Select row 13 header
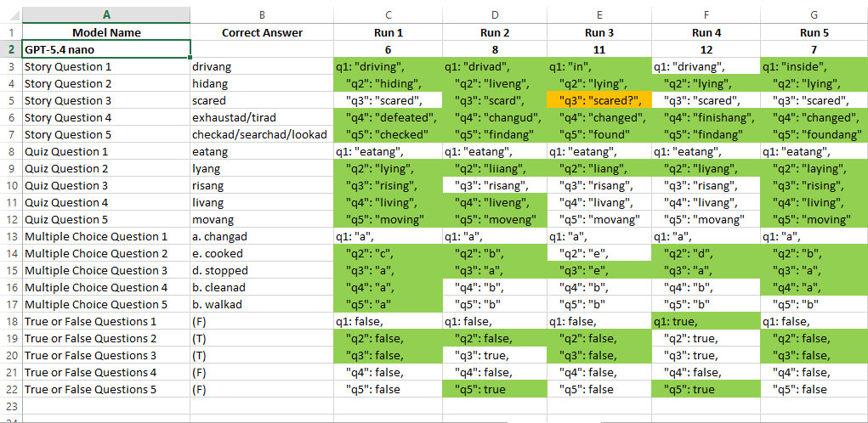 click(x=11, y=237)
